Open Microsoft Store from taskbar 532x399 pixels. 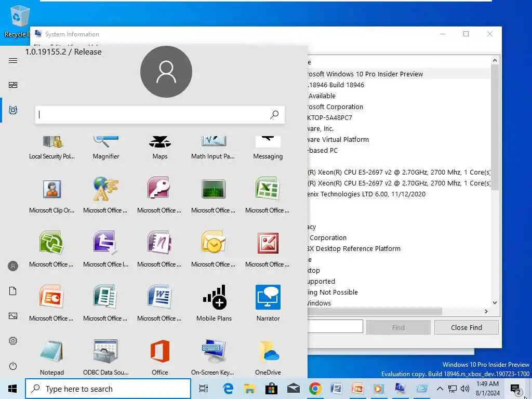(271, 389)
